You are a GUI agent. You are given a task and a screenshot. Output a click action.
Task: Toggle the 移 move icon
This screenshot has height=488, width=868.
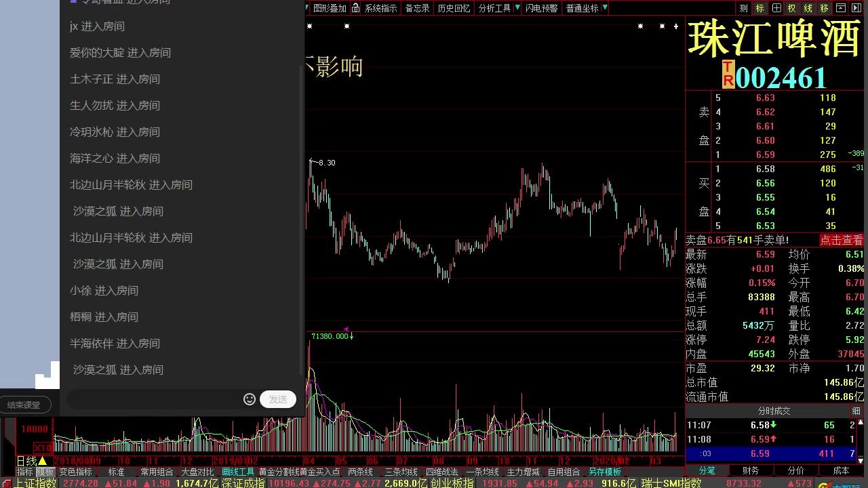(824, 8)
